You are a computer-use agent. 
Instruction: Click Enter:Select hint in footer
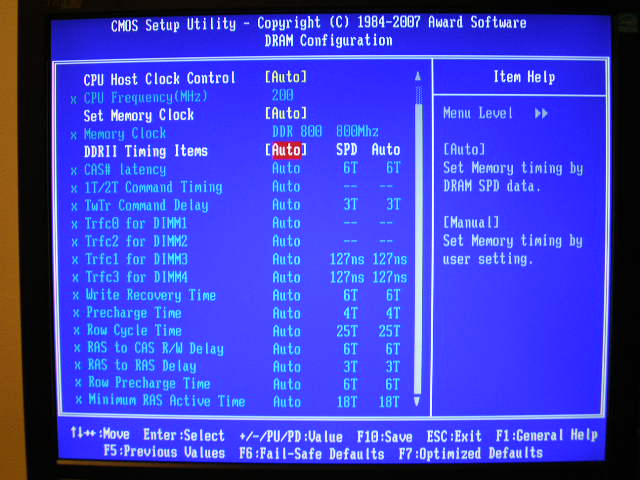(x=184, y=435)
